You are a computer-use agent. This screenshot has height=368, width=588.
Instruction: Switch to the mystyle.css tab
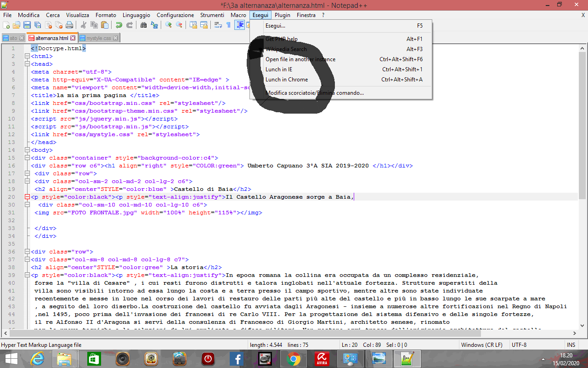(99, 38)
